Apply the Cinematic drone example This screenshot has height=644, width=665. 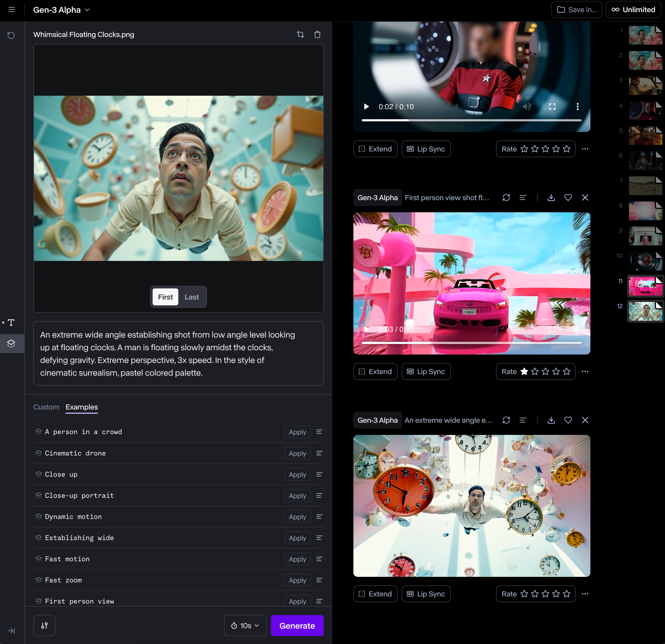297,453
